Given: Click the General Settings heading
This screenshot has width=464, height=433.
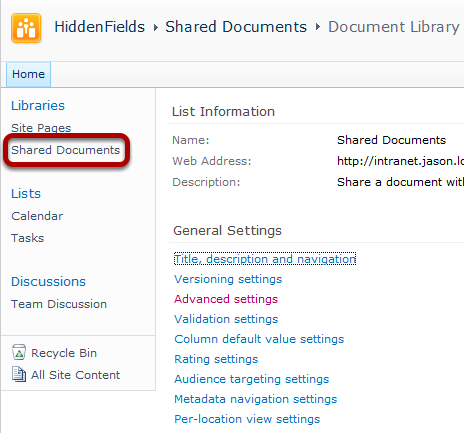Looking at the screenshot, I should click(227, 230).
